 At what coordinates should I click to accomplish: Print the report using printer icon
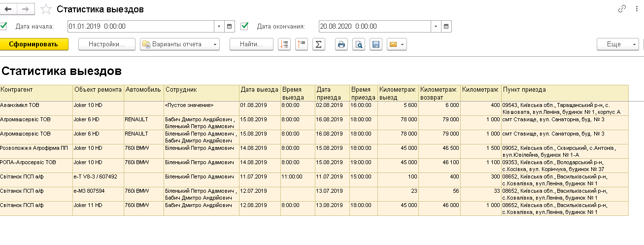tap(341, 44)
